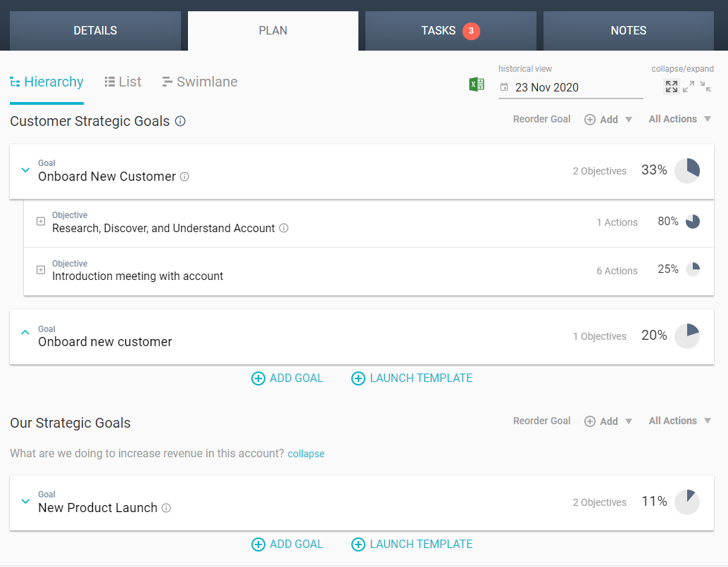Click the historical view date field
728x567 pixels.
pos(570,87)
